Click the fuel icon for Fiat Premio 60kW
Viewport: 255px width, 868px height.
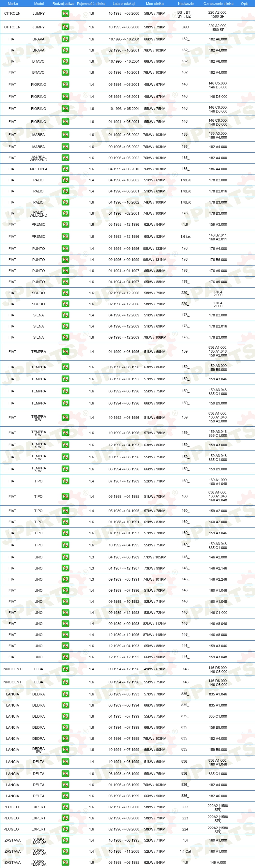pyautogui.click(x=65, y=236)
